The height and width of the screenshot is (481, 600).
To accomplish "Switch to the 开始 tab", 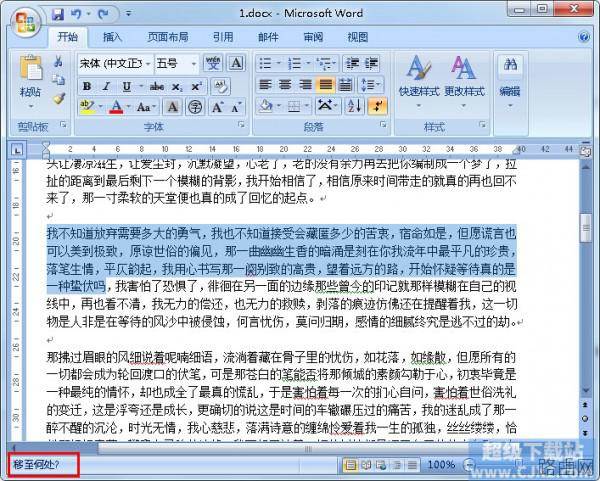I will (68, 37).
